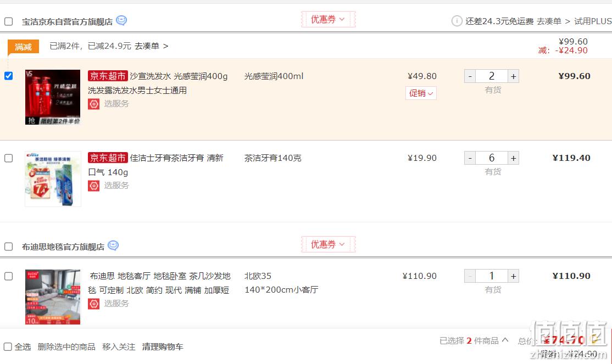Decrease the 沙宣洗发水 quantity by one
Image resolution: width=612 pixels, height=364 pixels.
pos(470,76)
